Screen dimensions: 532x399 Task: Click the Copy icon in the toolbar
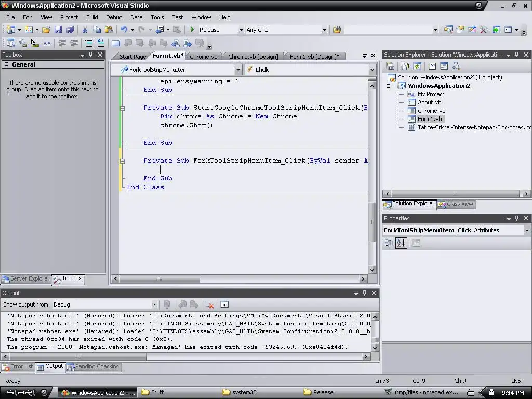[x=97, y=30]
